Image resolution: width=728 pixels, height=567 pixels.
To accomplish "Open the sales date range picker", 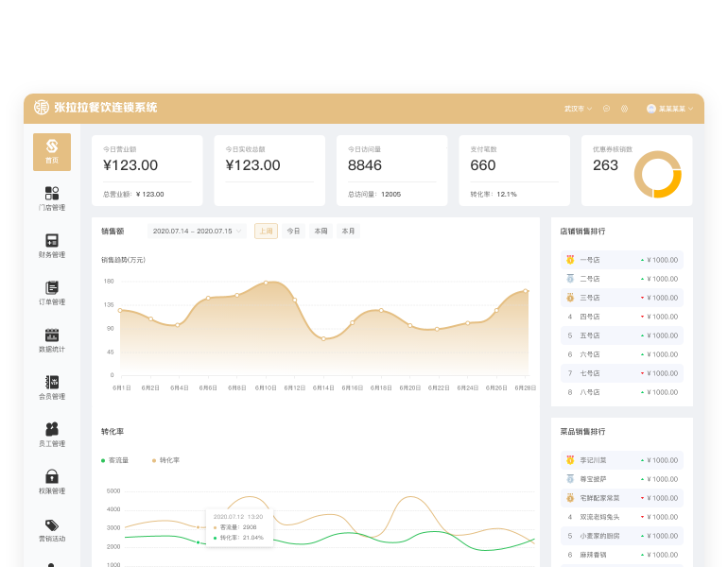I will click(x=197, y=231).
